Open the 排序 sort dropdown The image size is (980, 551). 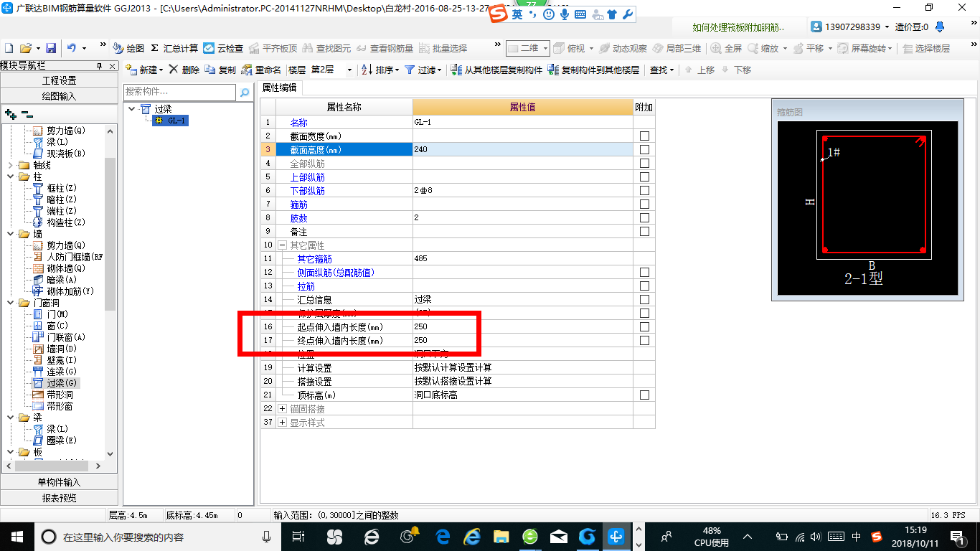[380, 70]
